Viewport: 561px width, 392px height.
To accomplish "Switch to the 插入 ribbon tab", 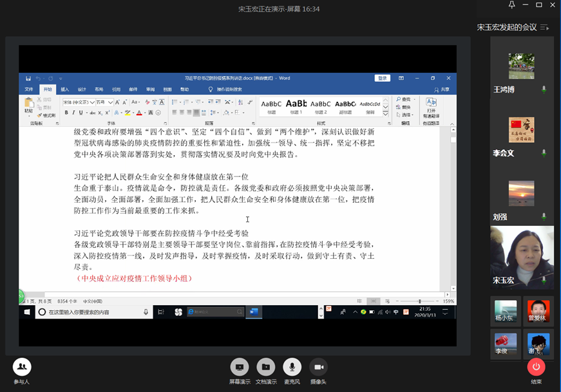I will click(64, 89).
